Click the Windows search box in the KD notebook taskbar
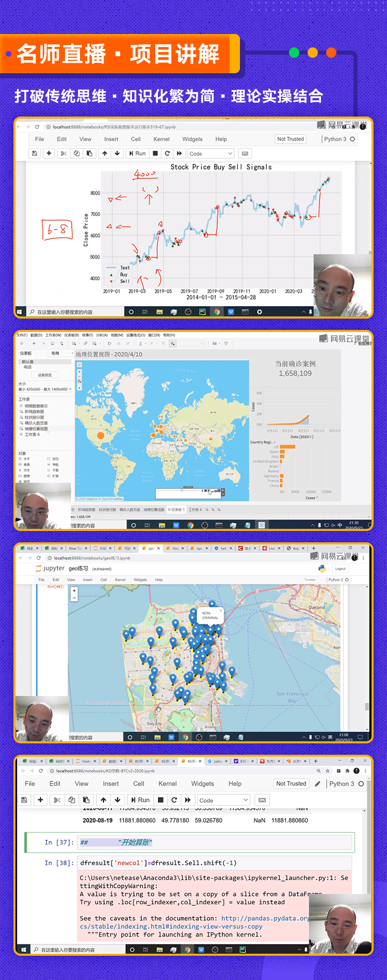Viewport: 387px width, 980px height. pos(77,950)
